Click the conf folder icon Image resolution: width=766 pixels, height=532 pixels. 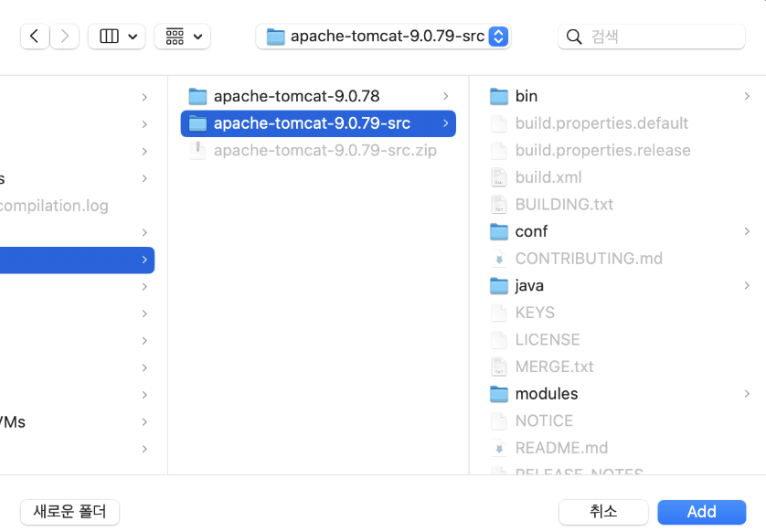(499, 231)
